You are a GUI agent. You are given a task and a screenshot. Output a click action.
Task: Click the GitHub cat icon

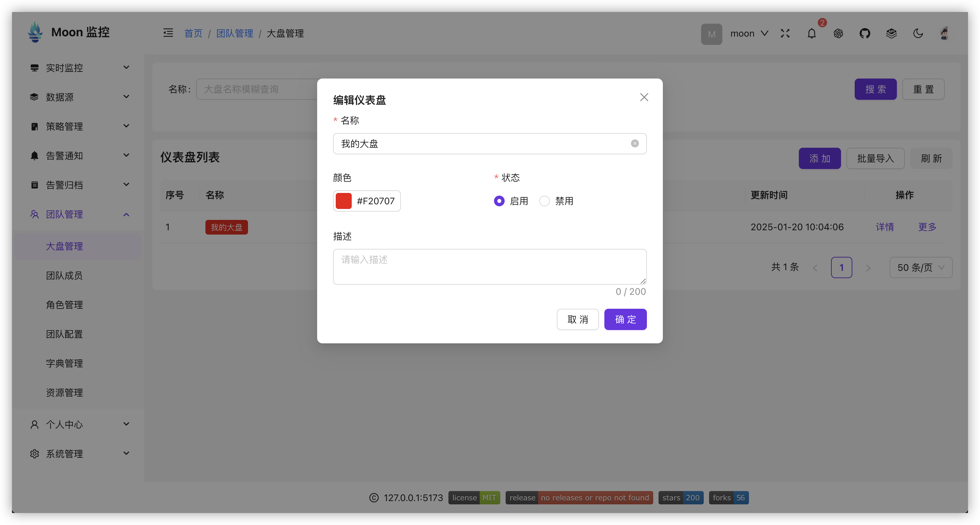point(865,33)
